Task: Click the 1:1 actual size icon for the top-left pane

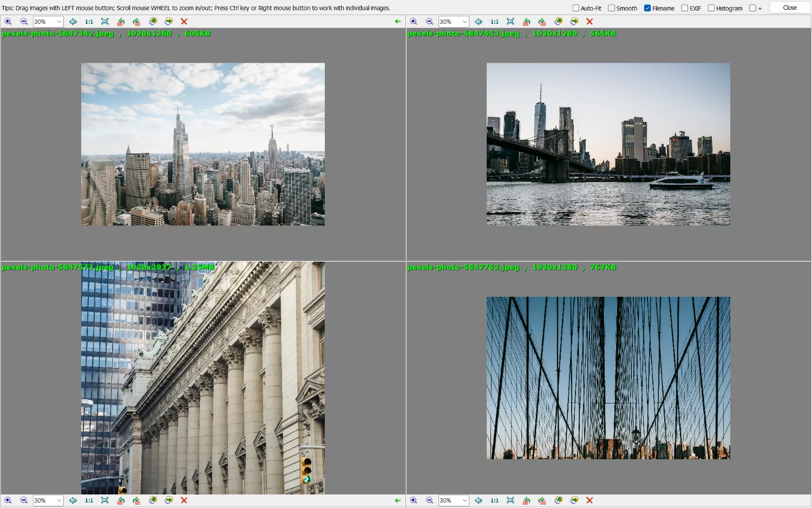Action: click(89, 21)
